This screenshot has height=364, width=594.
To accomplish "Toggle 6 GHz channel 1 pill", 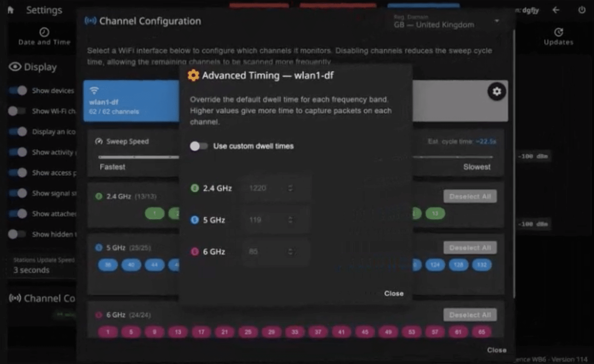I will tap(108, 332).
